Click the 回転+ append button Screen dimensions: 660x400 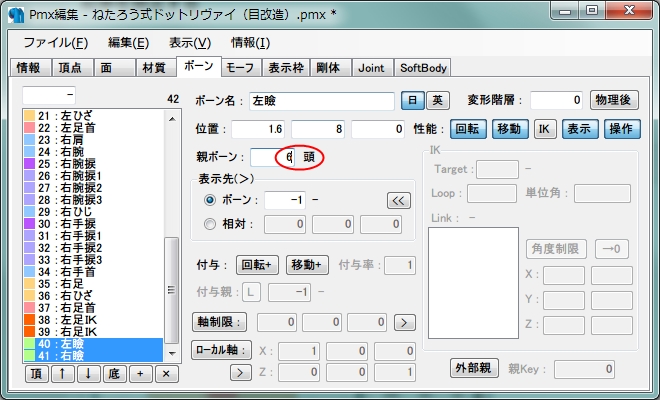[257, 265]
